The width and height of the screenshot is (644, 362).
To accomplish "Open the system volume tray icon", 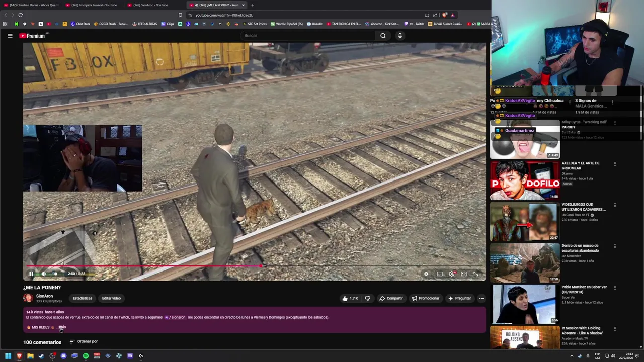I will tap(613, 356).
